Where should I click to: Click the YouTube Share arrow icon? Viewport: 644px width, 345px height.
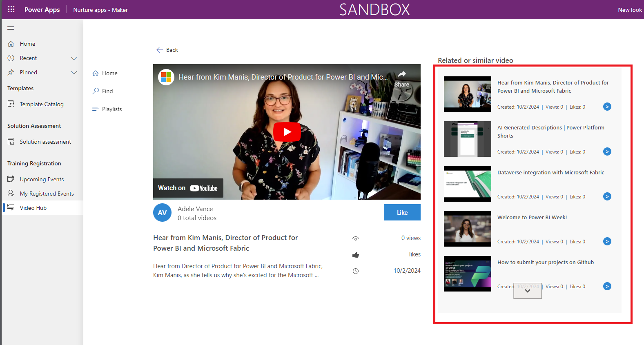pyautogui.click(x=402, y=74)
